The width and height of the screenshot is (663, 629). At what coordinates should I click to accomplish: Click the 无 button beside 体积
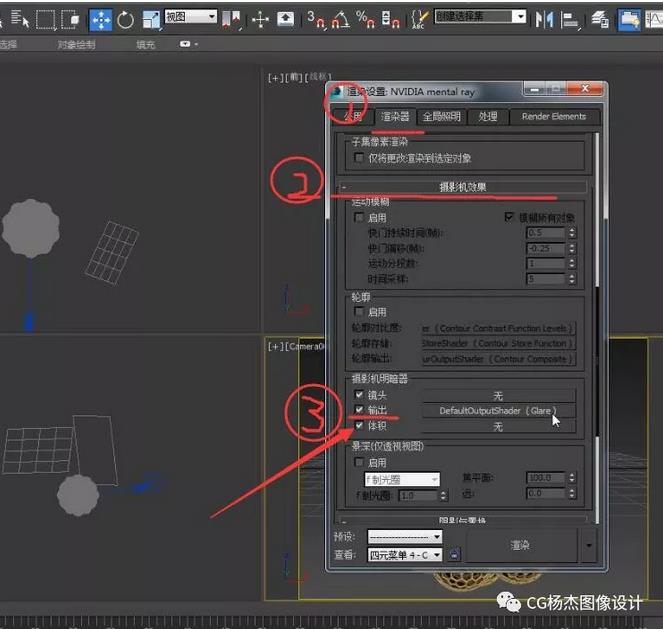coord(498,427)
